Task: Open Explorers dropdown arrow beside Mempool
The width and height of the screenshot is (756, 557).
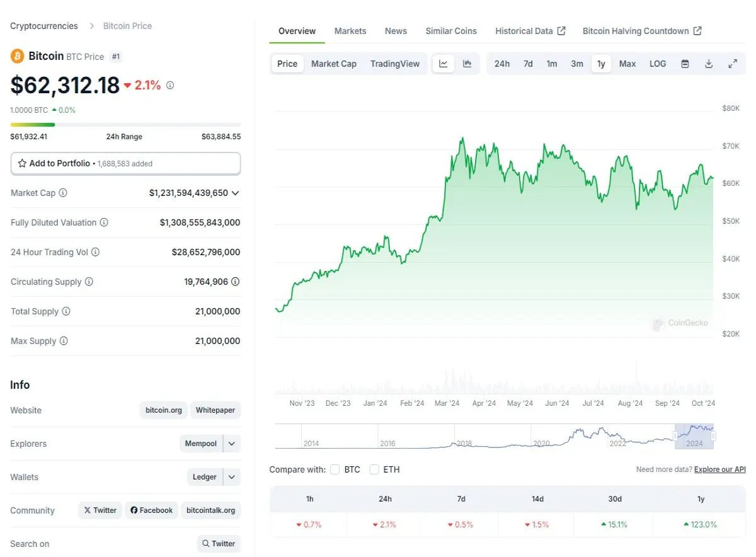Action: pos(232,444)
